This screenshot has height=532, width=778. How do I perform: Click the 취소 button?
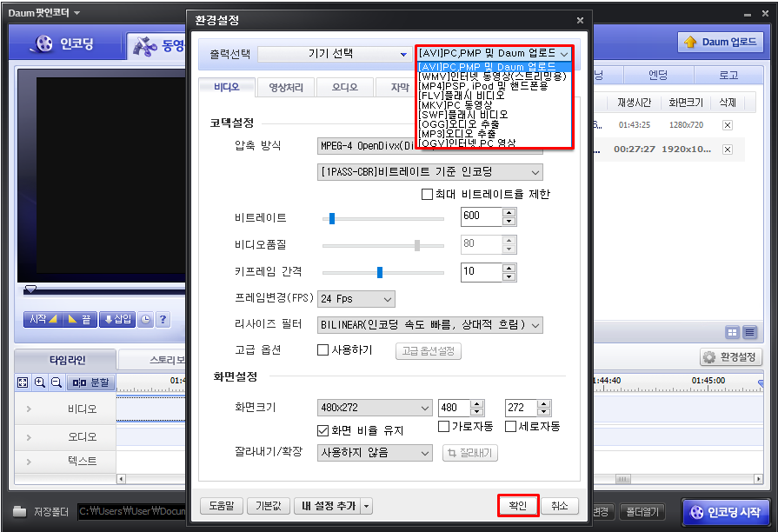click(560, 506)
